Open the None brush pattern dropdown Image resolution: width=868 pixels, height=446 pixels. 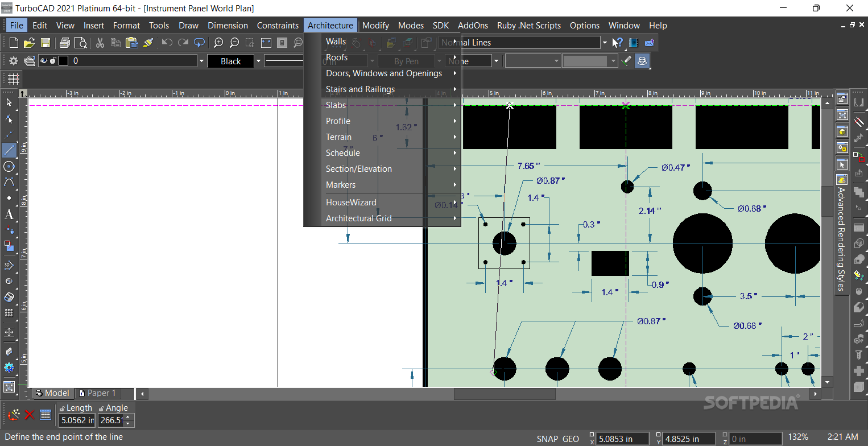pyautogui.click(x=496, y=61)
